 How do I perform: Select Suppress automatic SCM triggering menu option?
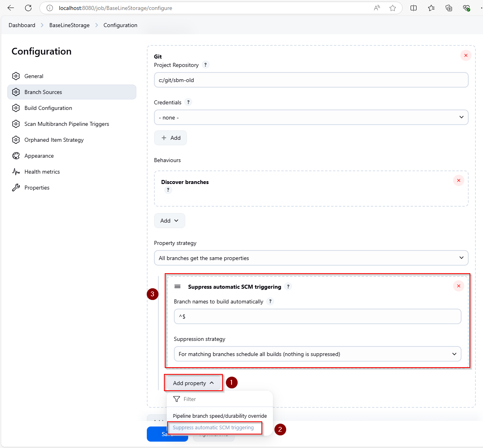click(214, 428)
